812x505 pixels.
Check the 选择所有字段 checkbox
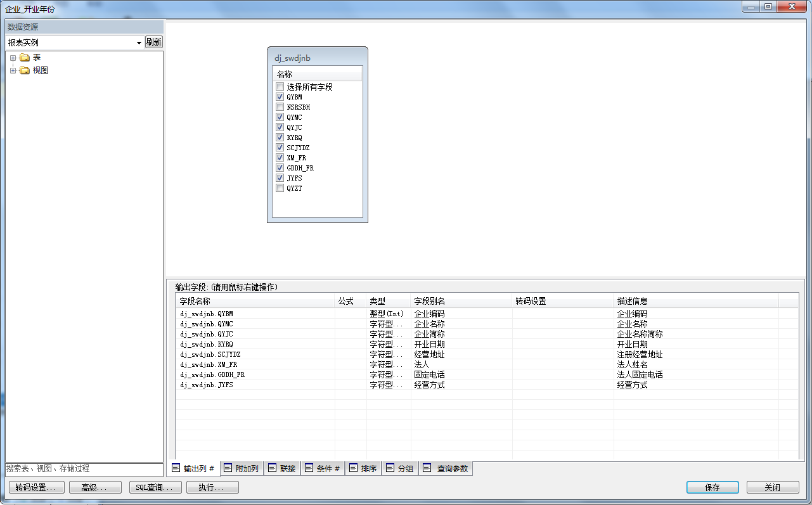(280, 87)
